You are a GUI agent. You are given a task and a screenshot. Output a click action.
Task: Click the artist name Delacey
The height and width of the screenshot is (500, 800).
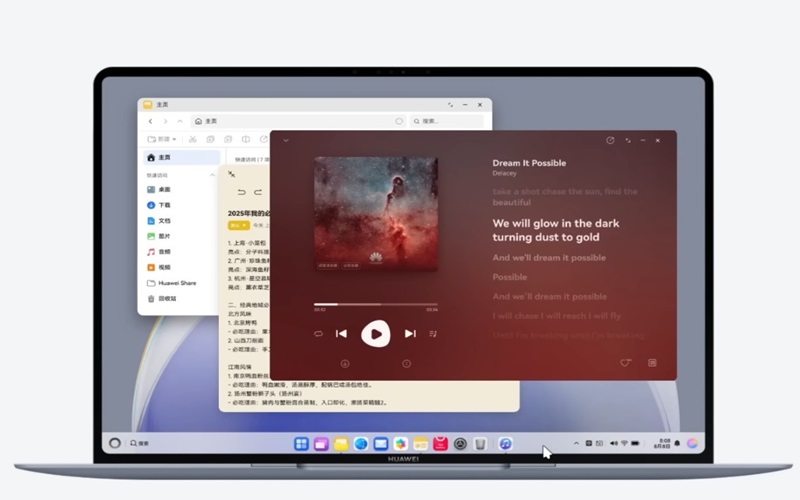(x=505, y=173)
